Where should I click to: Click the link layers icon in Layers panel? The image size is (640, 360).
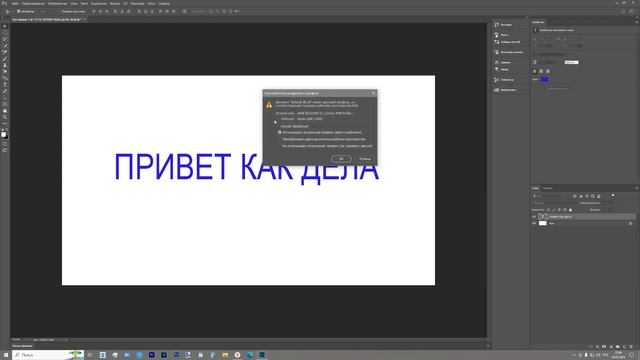[x=591, y=347]
